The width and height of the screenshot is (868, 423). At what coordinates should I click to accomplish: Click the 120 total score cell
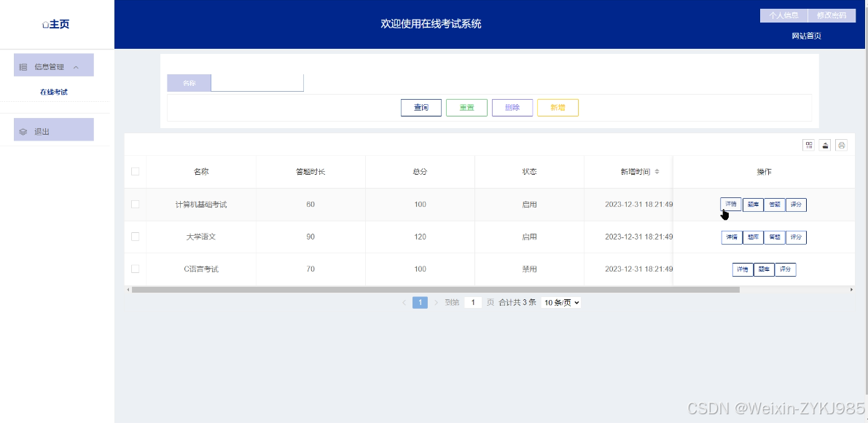tap(421, 237)
